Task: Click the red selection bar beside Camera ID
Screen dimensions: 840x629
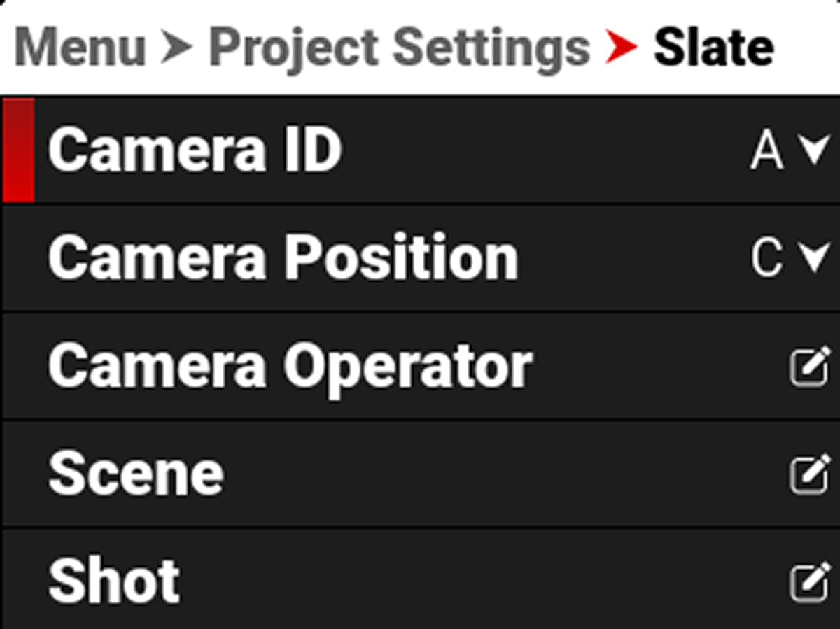Action: coord(18,150)
